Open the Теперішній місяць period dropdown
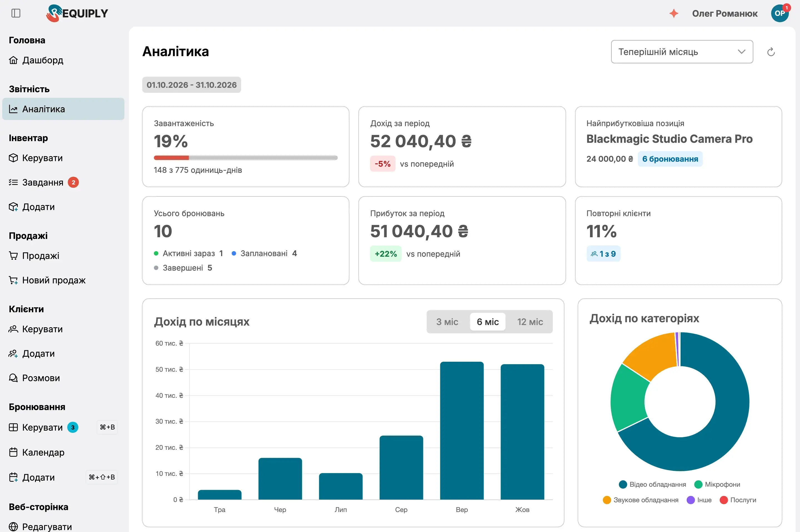Viewport: 800px width, 532px height. [x=682, y=52]
